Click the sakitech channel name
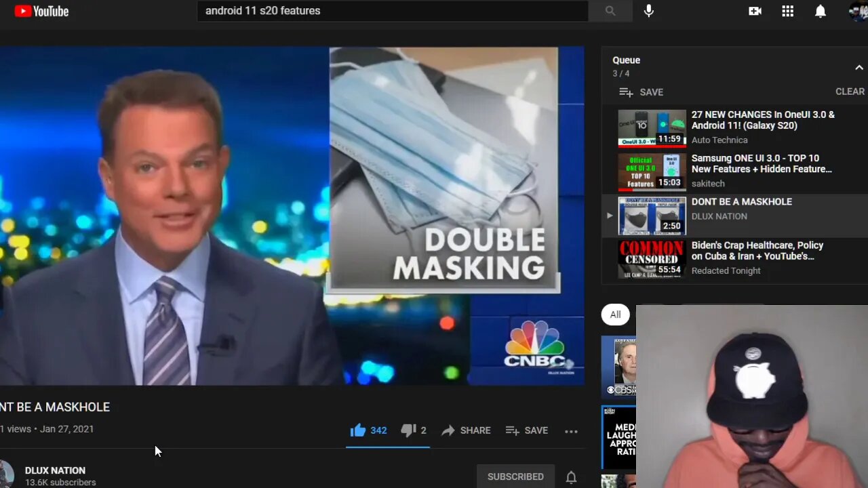This screenshot has width=868, height=488. (x=708, y=184)
